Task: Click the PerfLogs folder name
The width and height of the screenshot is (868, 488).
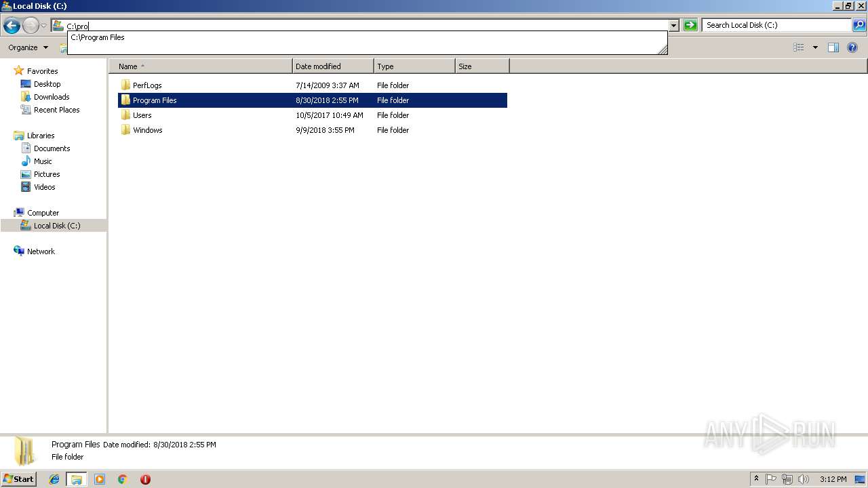Action: (x=147, y=85)
